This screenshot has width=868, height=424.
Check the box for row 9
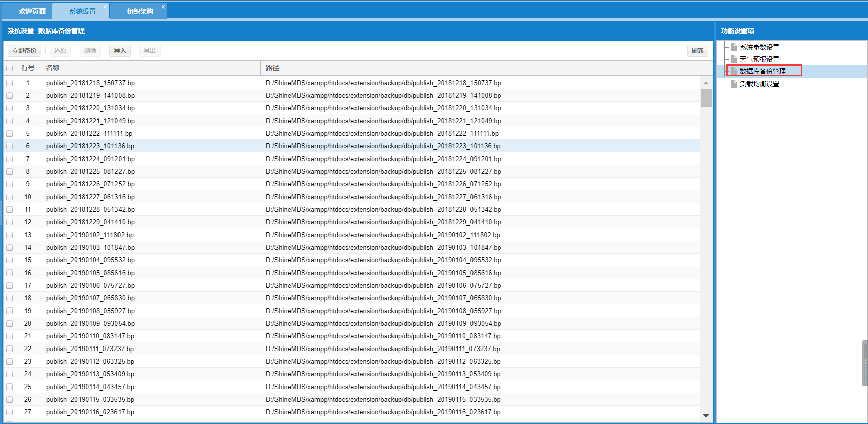point(9,184)
